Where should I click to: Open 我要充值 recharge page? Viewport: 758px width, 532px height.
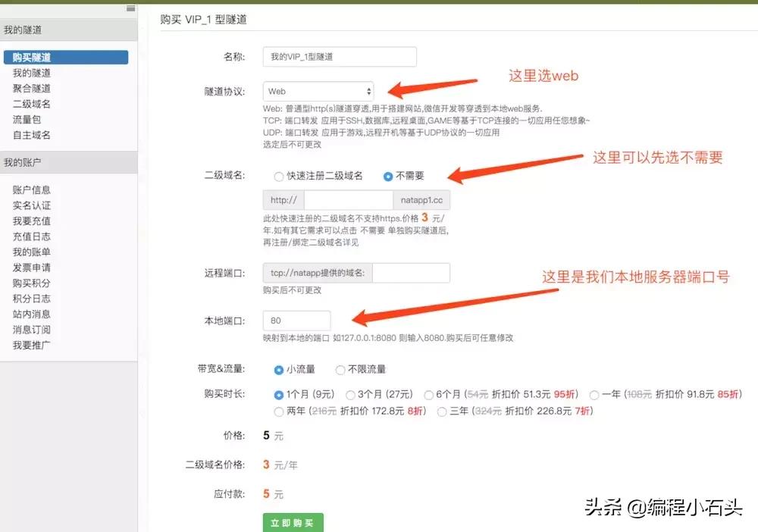click(x=30, y=221)
